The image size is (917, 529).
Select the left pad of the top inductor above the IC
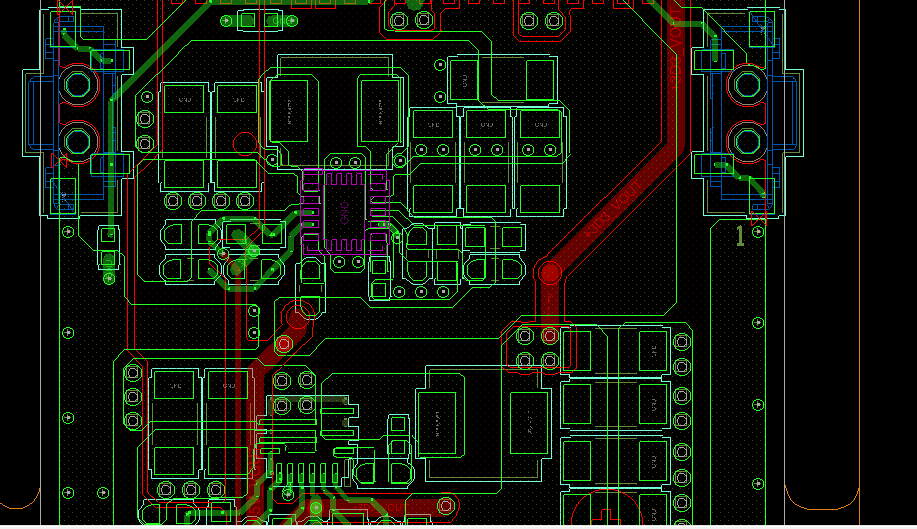tap(289, 112)
